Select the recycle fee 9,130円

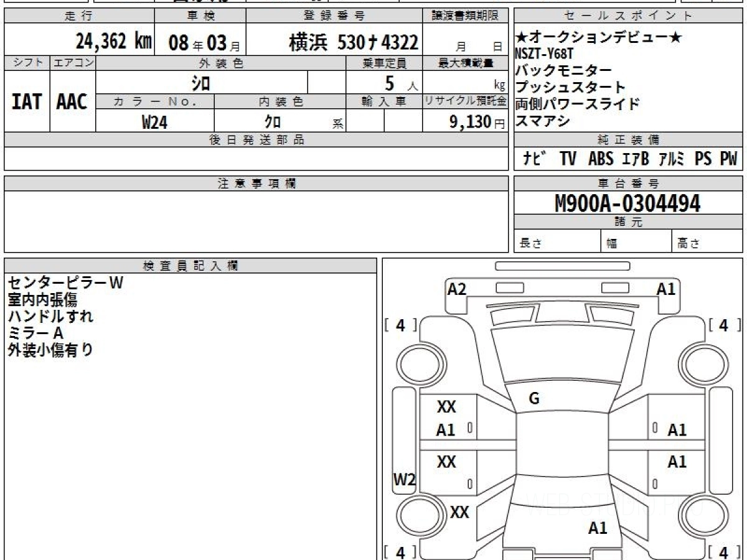pos(477,122)
